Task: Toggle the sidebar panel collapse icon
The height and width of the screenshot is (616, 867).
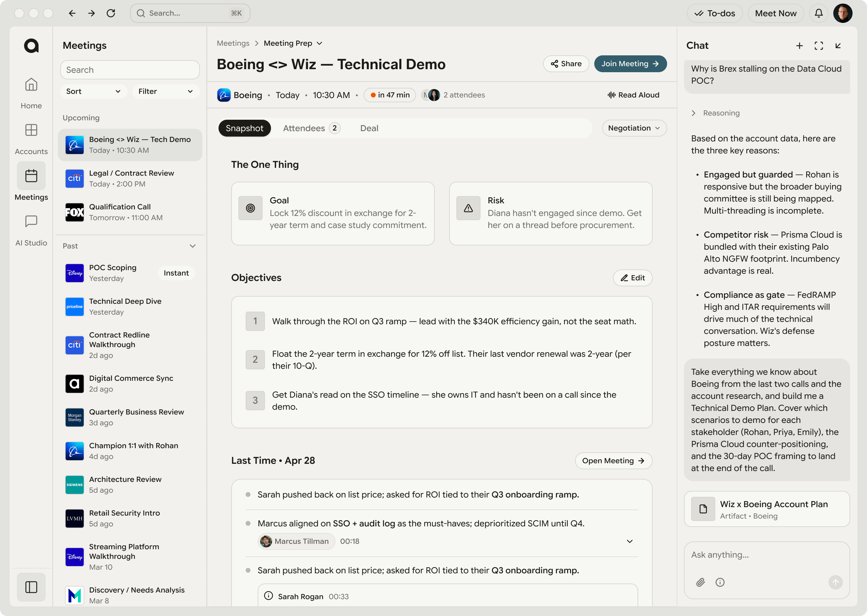Action: click(31, 587)
